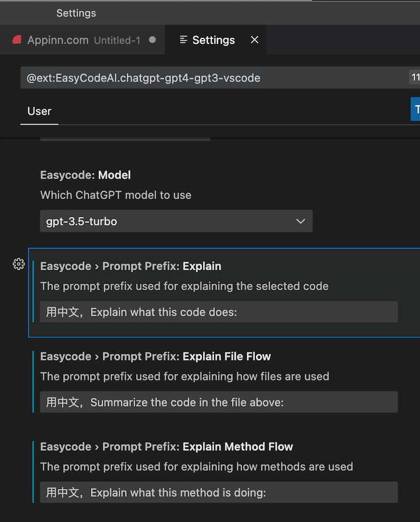The image size is (420, 522).
Task: Click the Easycode: Model setting title
Action: point(85,175)
